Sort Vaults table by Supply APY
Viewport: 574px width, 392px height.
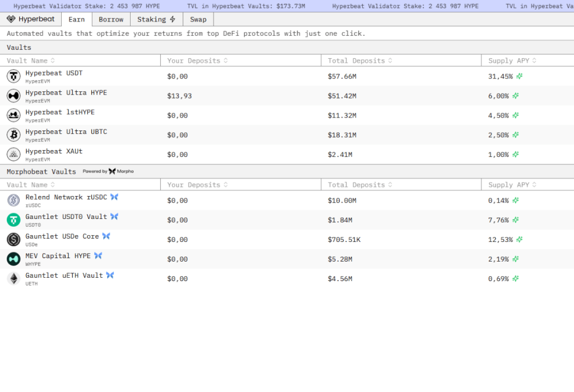[x=512, y=60]
